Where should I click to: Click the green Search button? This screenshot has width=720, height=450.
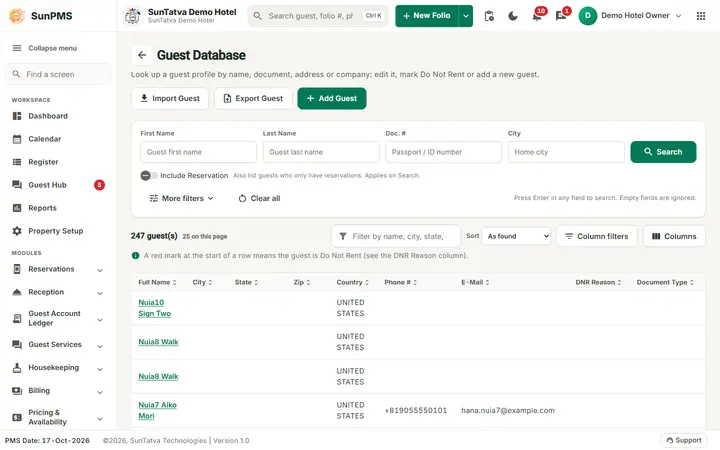tap(663, 152)
